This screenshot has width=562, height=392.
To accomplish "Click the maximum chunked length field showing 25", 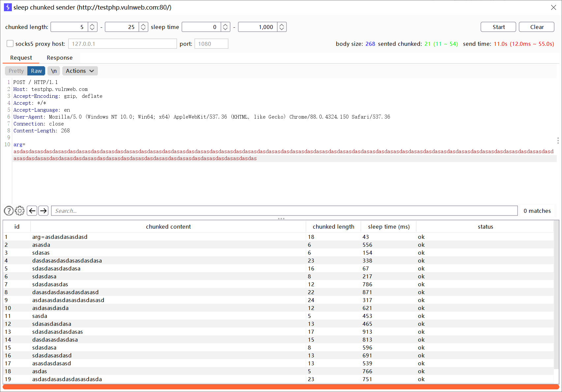I will coord(122,27).
